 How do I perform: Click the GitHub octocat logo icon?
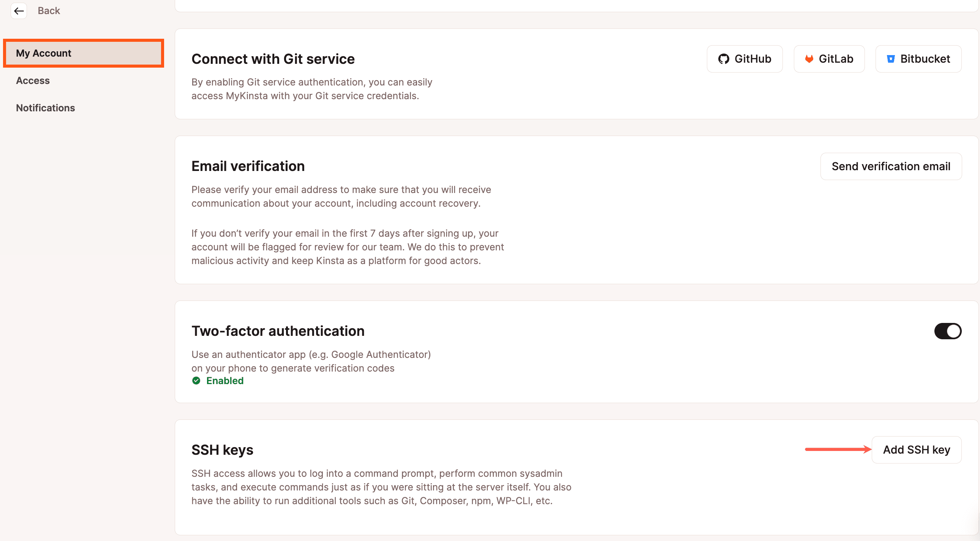723,59
